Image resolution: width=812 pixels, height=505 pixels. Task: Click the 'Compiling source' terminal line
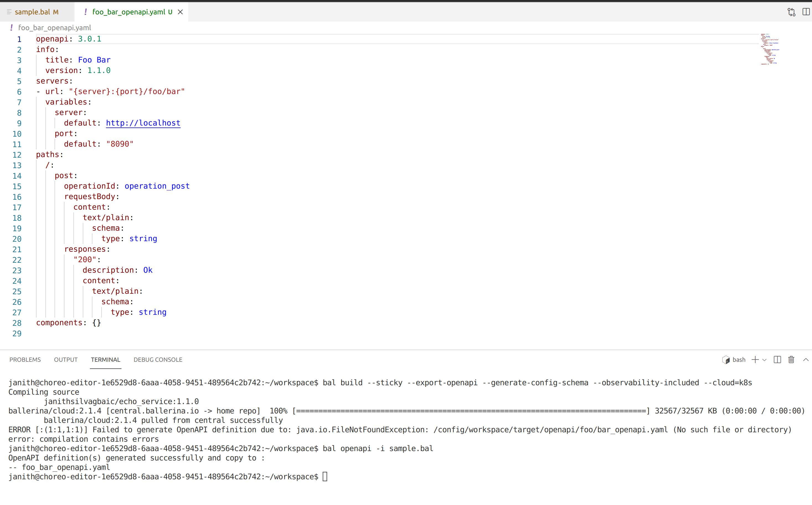pos(44,392)
